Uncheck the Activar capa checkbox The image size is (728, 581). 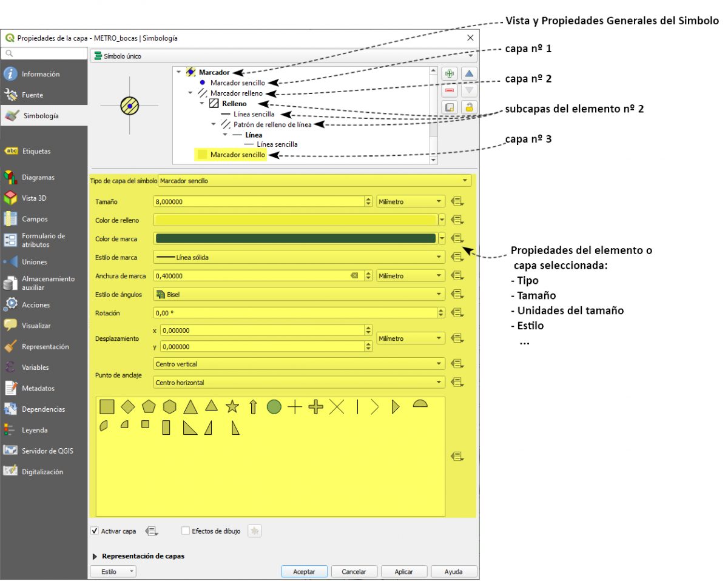(95, 531)
